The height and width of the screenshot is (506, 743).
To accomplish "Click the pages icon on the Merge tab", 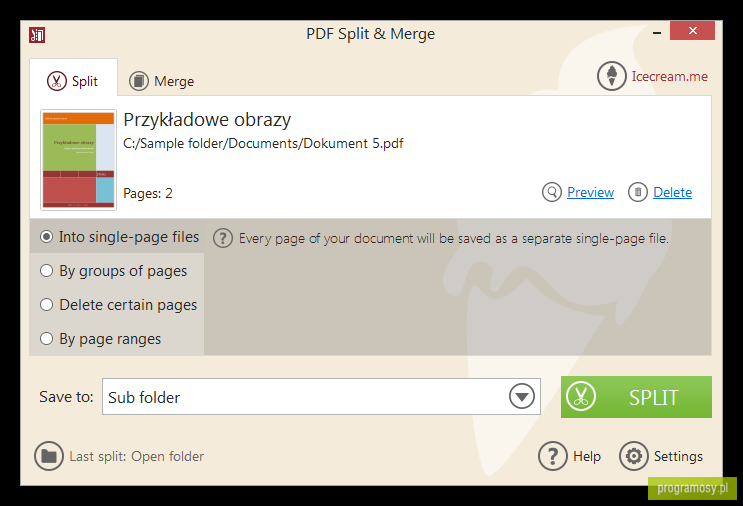I will [x=139, y=81].
